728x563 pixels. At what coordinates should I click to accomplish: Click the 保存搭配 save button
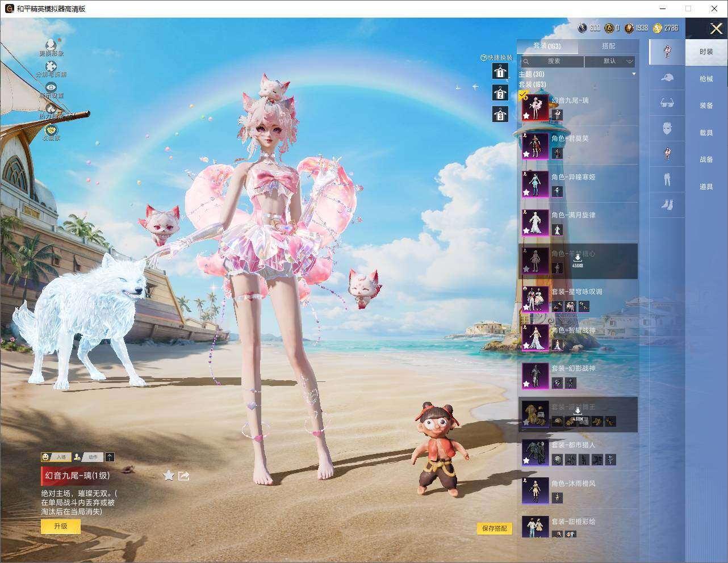[495, 528]
